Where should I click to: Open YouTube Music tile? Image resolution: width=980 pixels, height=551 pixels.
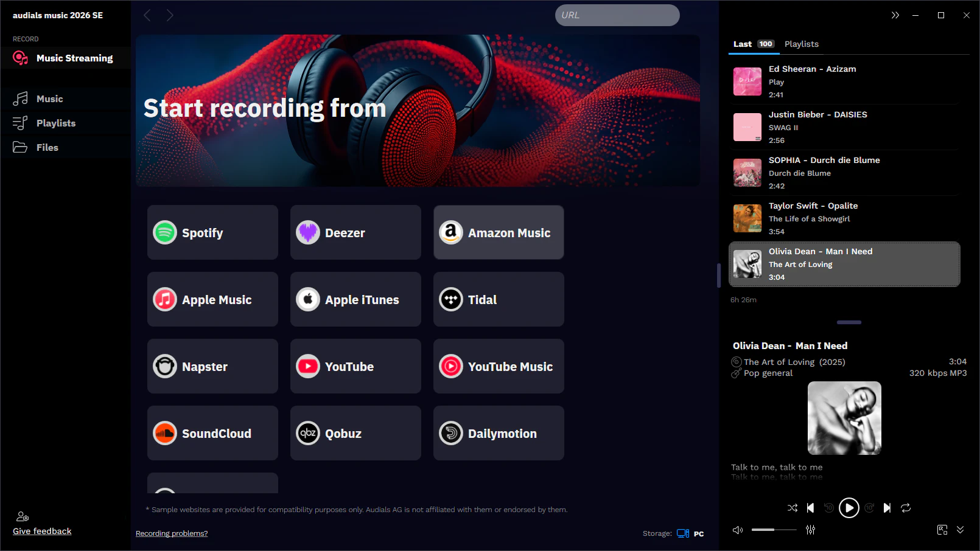coord(499,366)
